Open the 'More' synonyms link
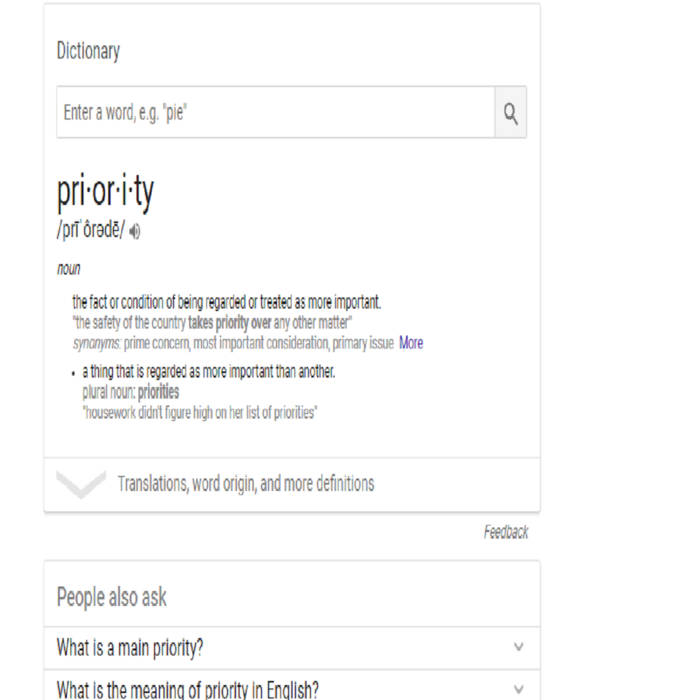This screenshot has height=700, width=700. 411,343
